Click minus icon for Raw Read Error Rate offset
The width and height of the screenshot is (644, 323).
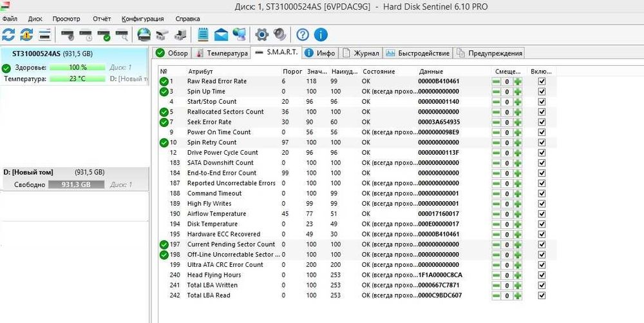(496, 81)
